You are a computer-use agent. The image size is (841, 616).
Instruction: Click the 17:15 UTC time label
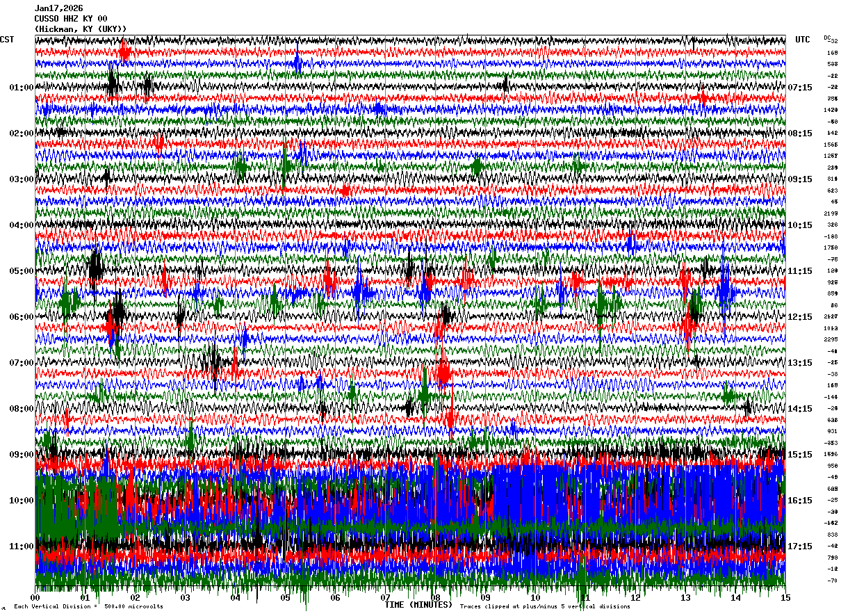click(x=801, y=546)
